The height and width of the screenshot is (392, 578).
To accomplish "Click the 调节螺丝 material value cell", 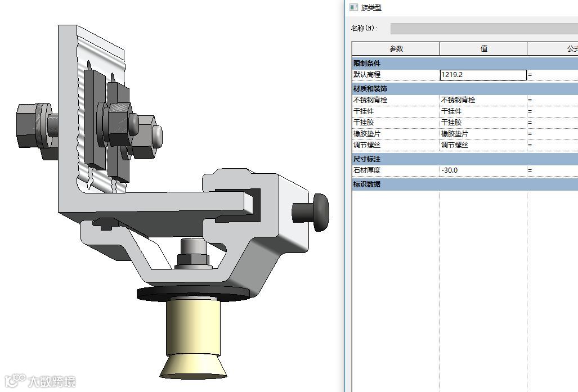I will point(483,145).
